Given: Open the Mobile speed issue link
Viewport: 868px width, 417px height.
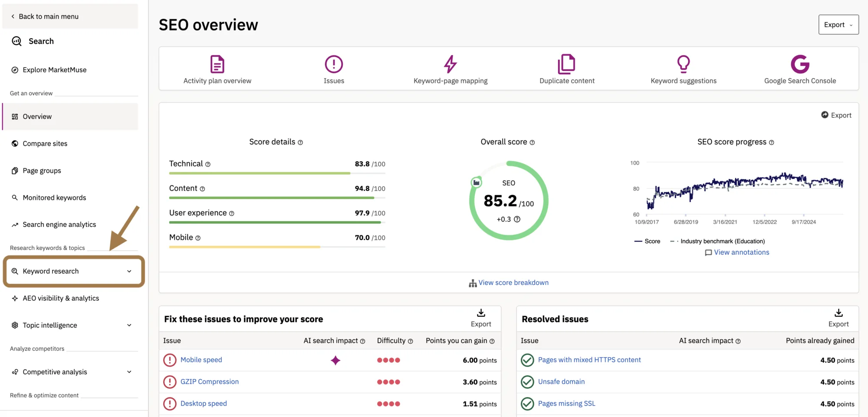Looking at the screenshot, I should click(201, 360).
